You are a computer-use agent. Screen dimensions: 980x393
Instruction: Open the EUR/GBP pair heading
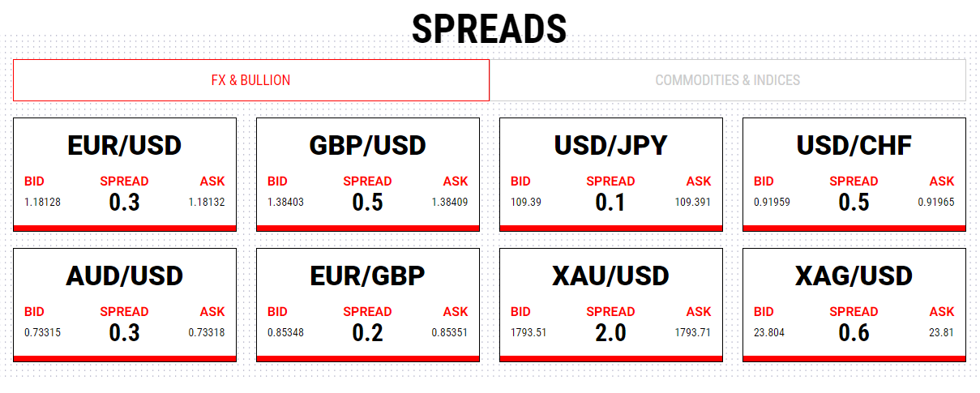367,276
